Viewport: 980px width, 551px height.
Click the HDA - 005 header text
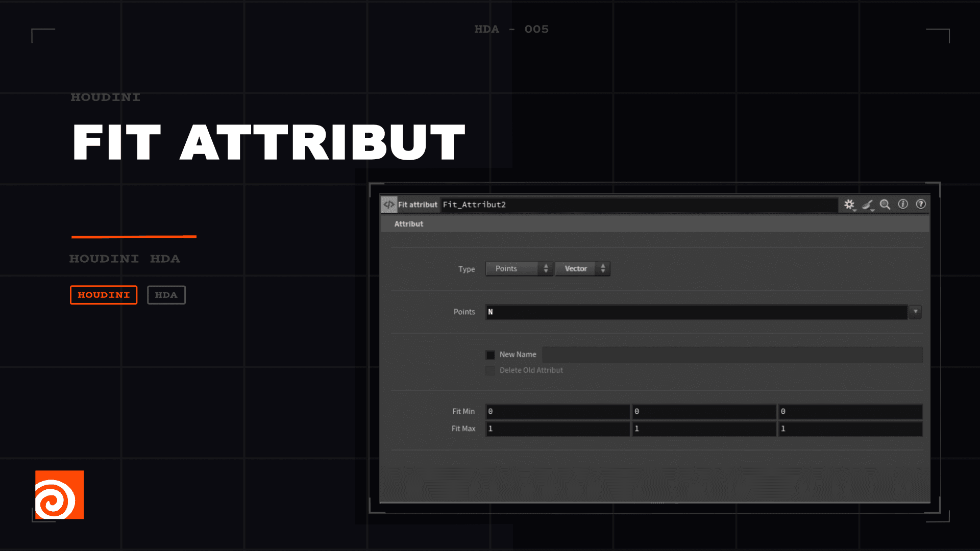pyautogui.click(x=511, y=29)
